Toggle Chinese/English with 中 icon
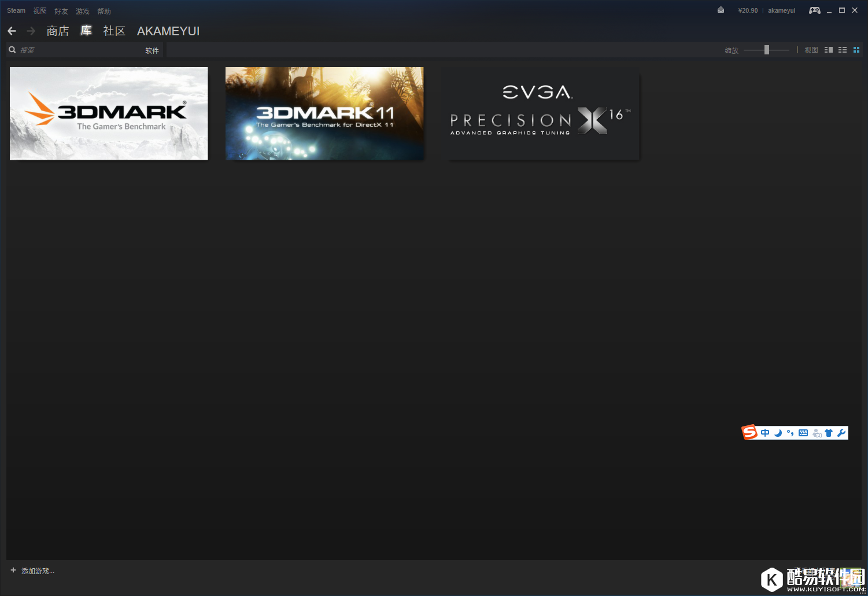 point(764,433)
